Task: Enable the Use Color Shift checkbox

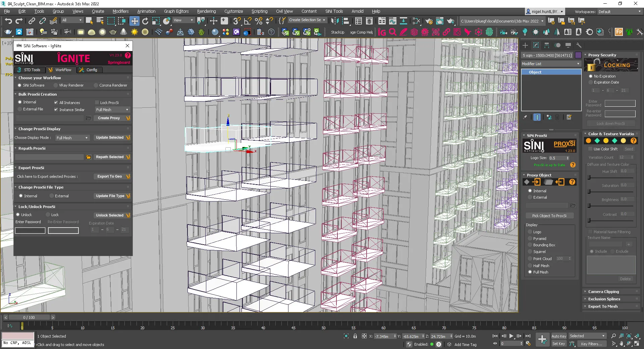Action: pyautogui.click(x=590, y=149)
